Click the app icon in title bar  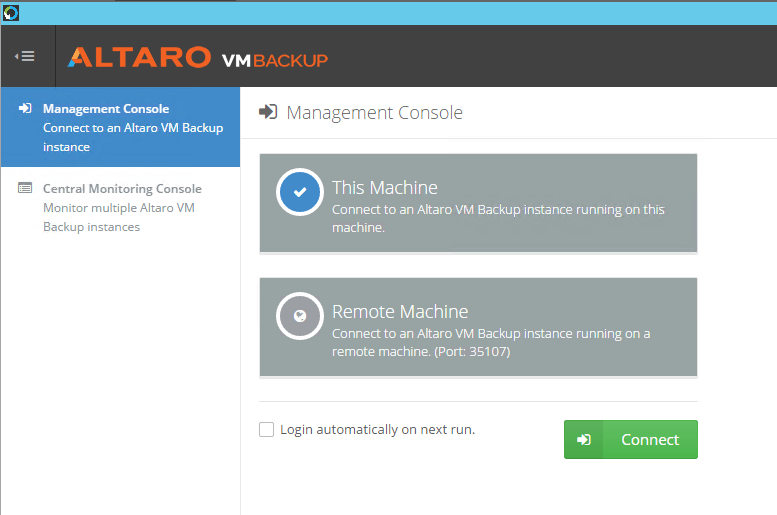click(x=11, y=13)
